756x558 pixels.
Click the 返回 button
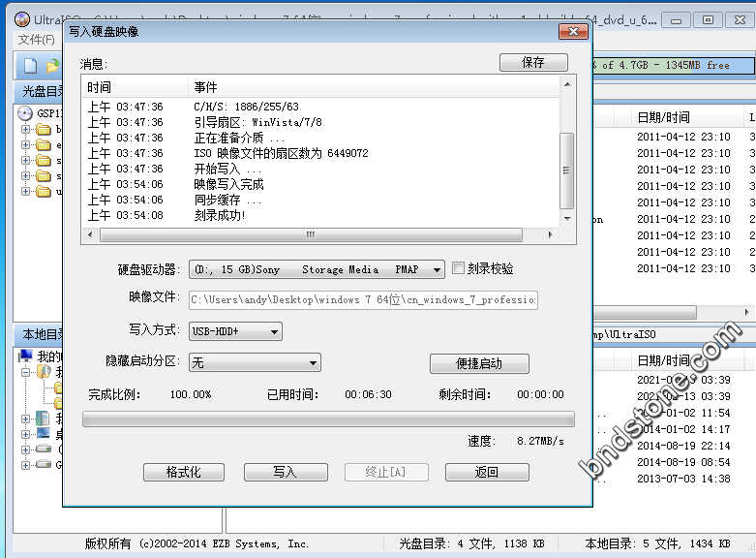click(487, 472)
